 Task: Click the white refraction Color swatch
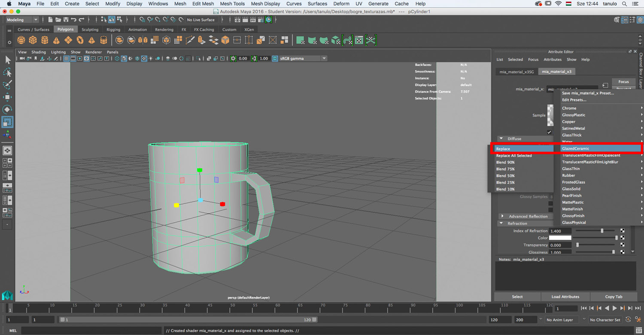pyautogui.click(x=560, y=238)
